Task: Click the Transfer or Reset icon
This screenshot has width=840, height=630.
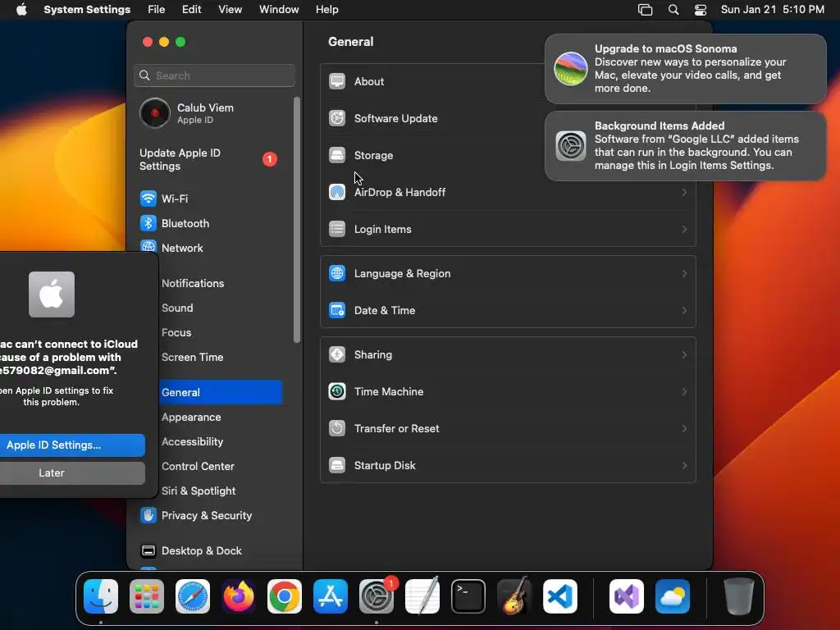Action: (x=337, y=428)
